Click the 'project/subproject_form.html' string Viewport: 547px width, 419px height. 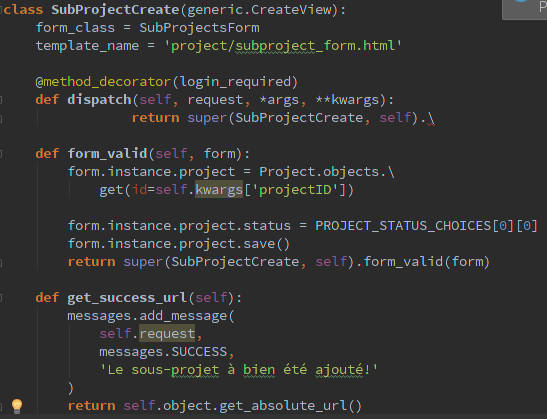[x=283, y=46]
